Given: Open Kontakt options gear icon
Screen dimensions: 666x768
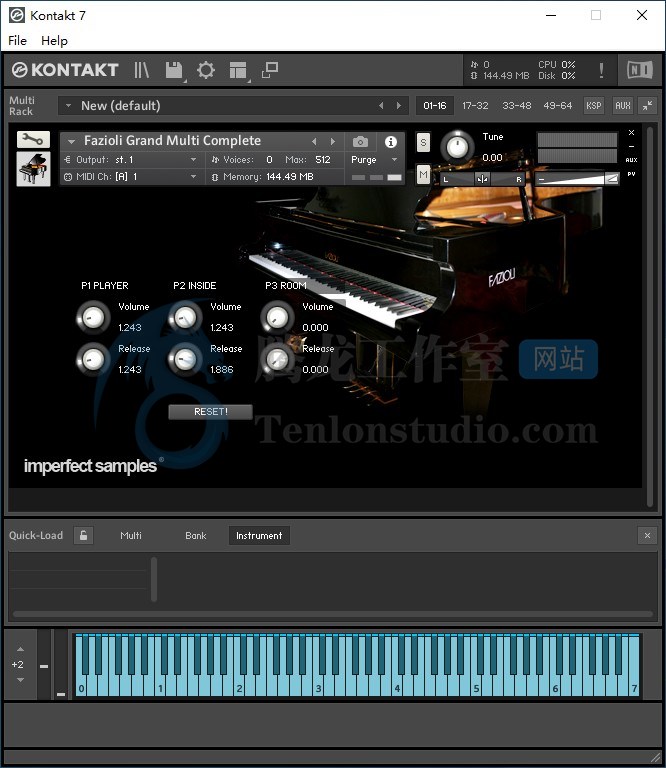Looking at the screenshot, I should (206, 70).
